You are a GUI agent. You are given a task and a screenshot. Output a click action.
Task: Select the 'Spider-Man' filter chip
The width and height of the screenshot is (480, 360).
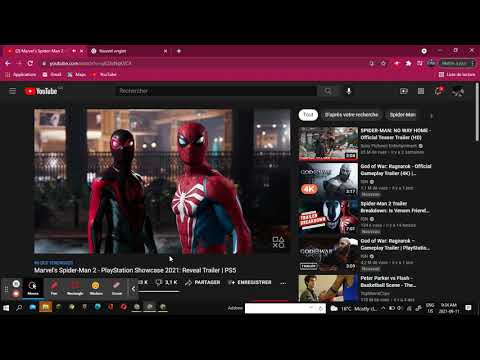click(403, 115)
